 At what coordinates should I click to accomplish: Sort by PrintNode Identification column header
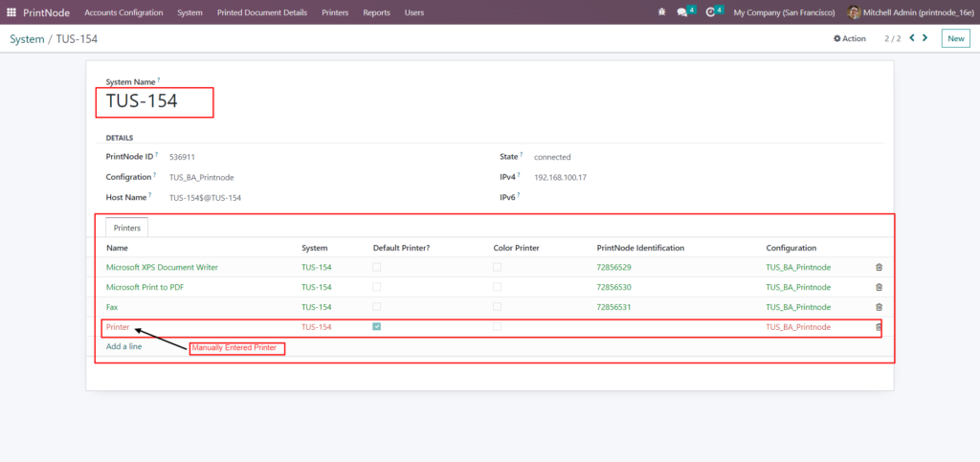[x=640, y=248]
